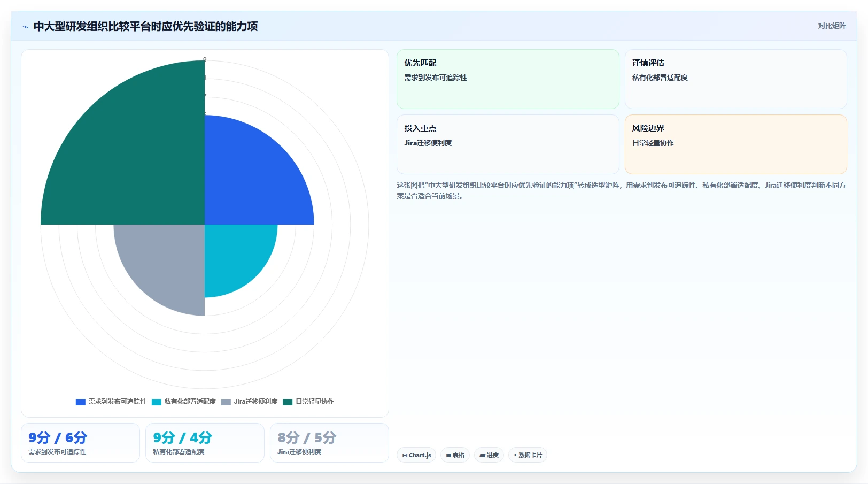Click the 对比矩阵 label in the header
Image resolution: width=868 pixels, height=484 pixels.
tap(832, 26)
